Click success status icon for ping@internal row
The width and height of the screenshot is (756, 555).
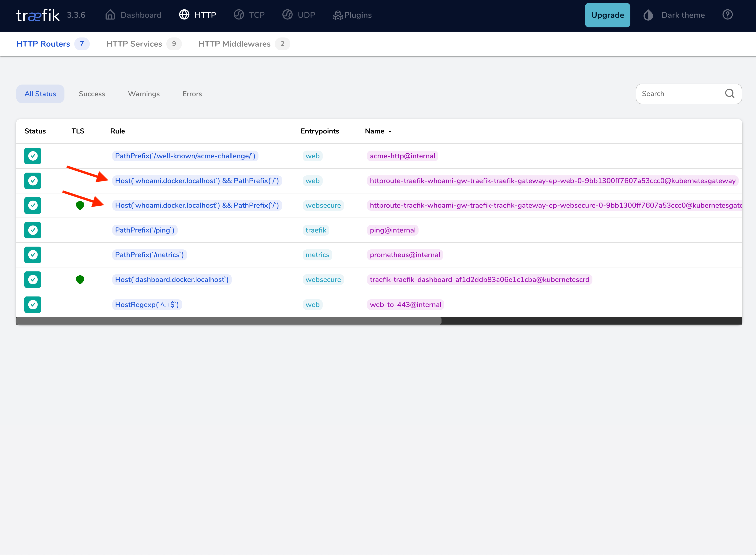coord(33,230)
